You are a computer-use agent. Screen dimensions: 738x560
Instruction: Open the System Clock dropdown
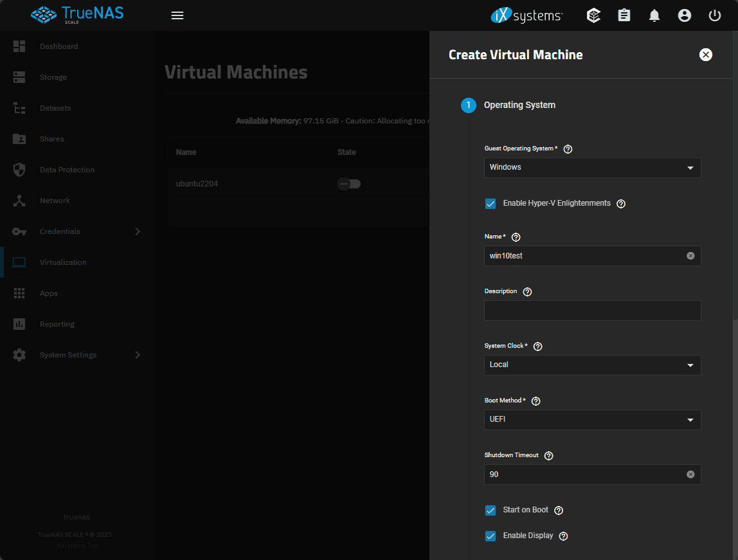click(592, 365)
